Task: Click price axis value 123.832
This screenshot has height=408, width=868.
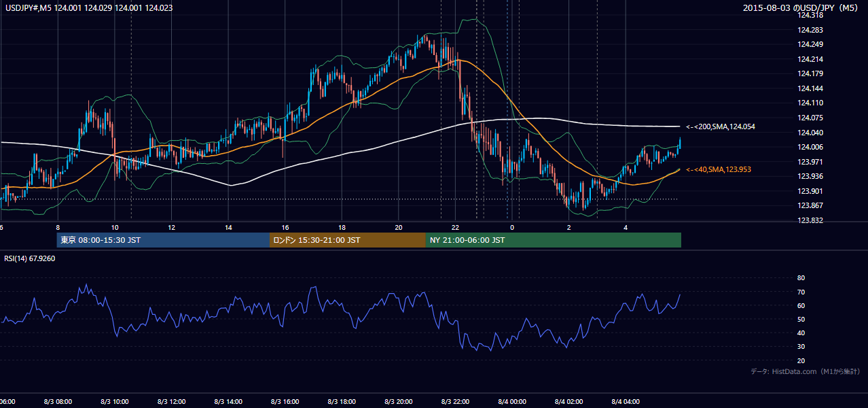Action: [811, 220]
